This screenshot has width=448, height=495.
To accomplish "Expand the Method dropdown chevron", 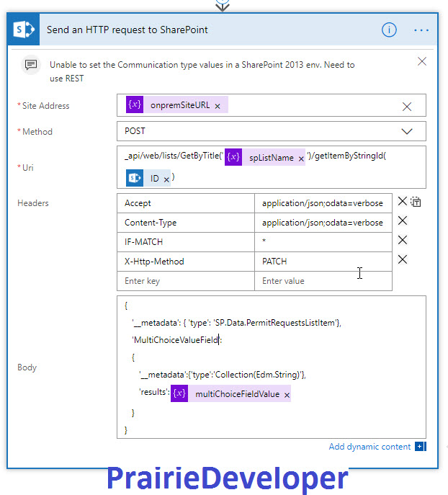I will [407, 131].
